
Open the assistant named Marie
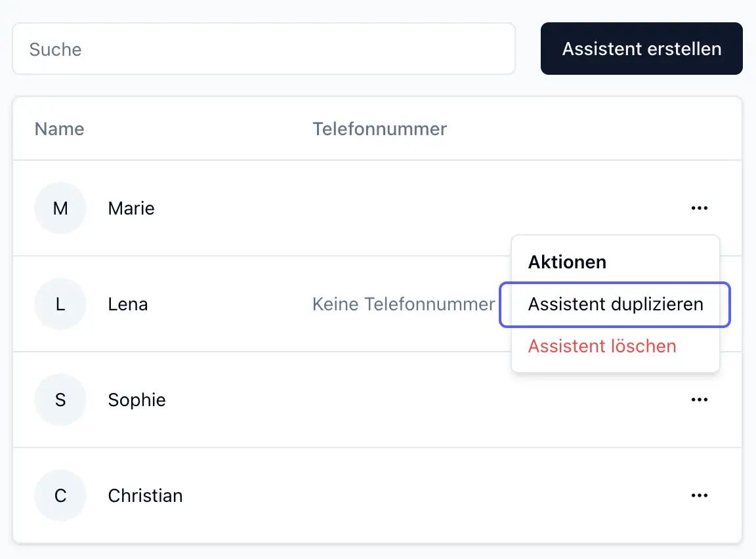click(131, 209)
